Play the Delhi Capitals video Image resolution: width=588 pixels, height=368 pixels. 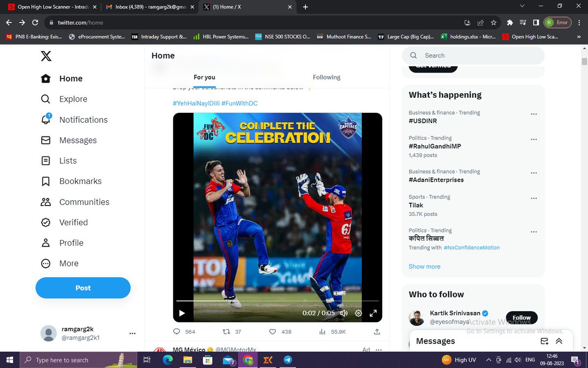(x=182, y=313)
